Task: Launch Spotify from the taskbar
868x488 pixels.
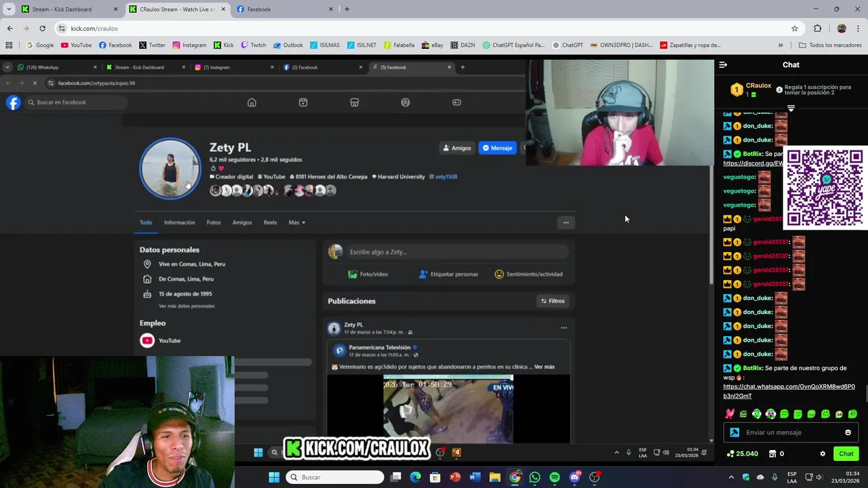Action: click(x=555, y=477)
